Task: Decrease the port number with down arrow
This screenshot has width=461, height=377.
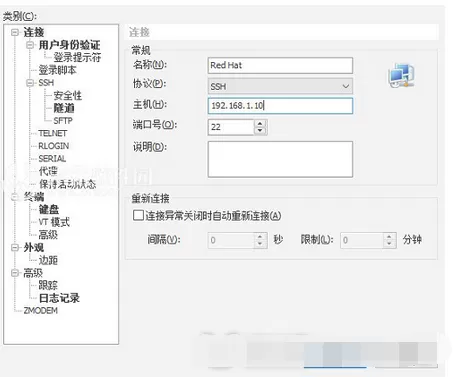Action: (x=260, y=131)
